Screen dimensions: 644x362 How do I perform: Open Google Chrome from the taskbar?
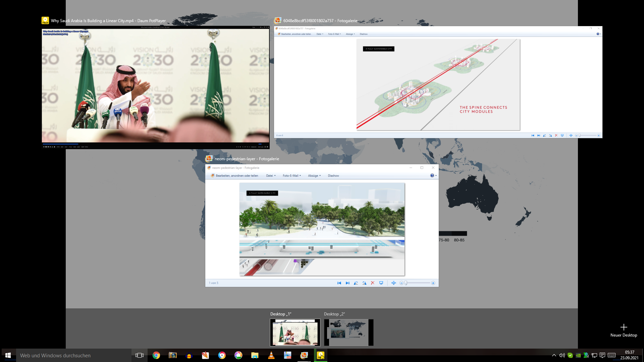(156, 355)
